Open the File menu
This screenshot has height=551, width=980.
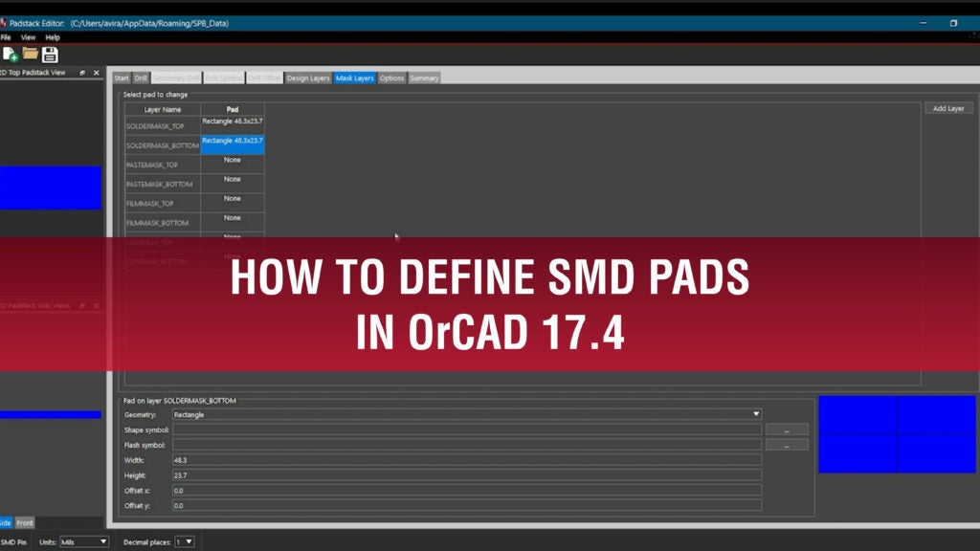7,36
